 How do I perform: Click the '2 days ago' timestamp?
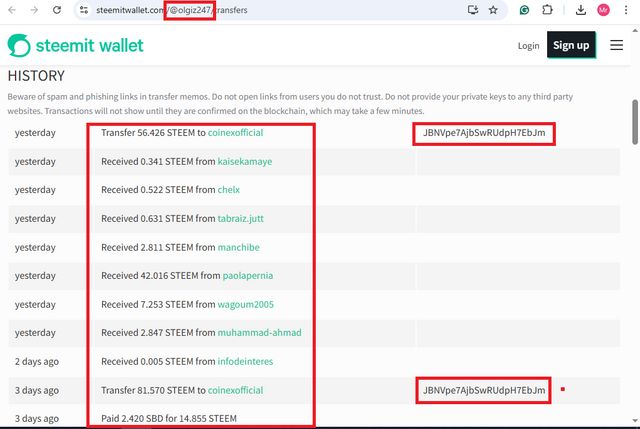coord(37,362)
